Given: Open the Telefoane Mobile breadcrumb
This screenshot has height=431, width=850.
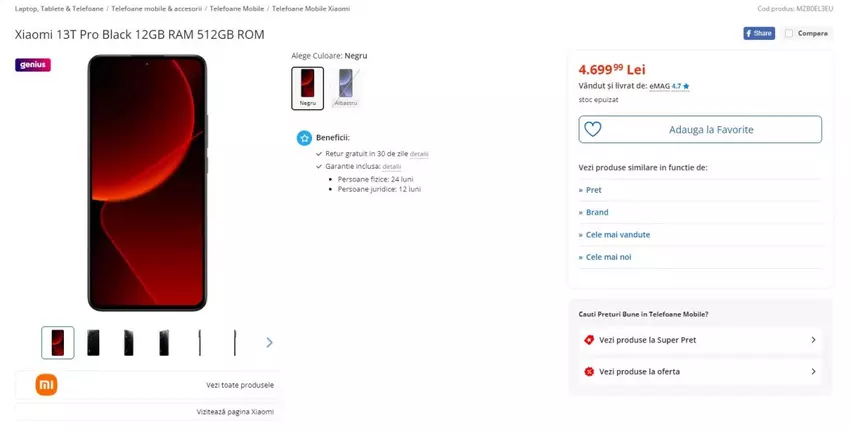Looking at the screenshot, I should [237, 8].
